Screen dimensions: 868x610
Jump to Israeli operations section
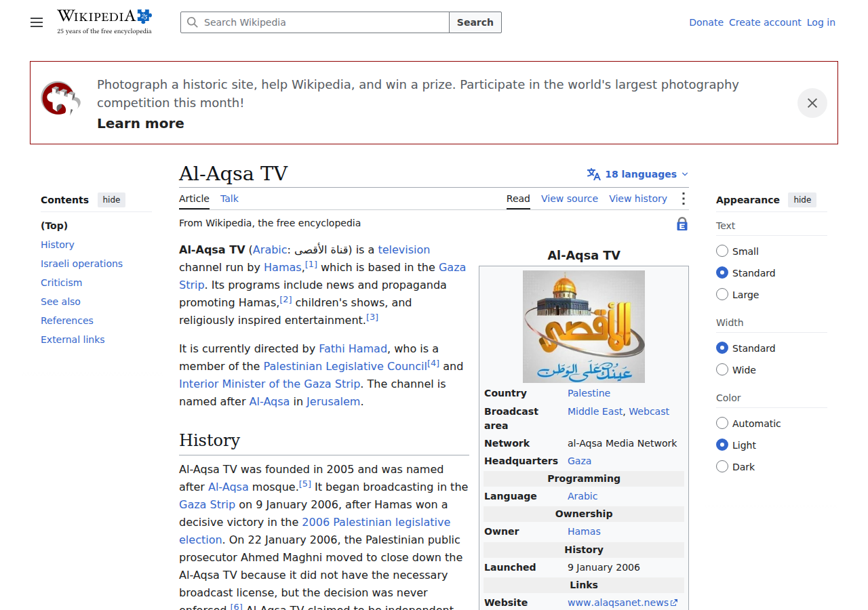(81, 264)
